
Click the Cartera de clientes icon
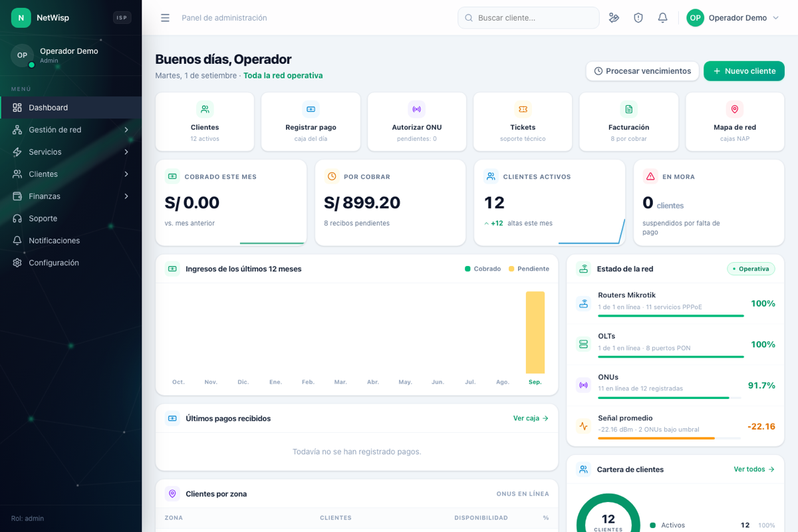583,469
